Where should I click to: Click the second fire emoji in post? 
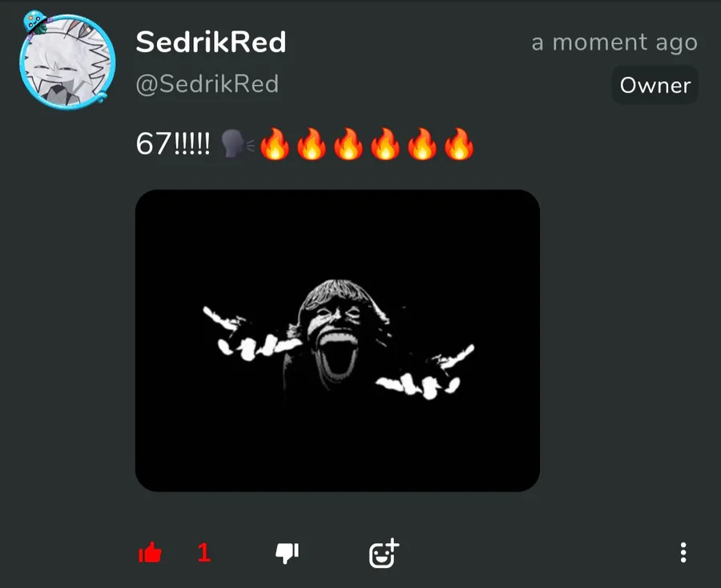click(312, 144)
